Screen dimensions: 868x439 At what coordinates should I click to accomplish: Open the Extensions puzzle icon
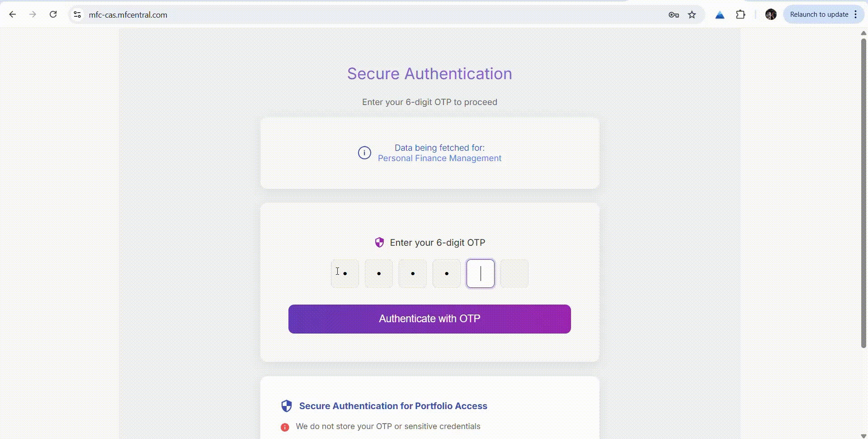(741, 14)
